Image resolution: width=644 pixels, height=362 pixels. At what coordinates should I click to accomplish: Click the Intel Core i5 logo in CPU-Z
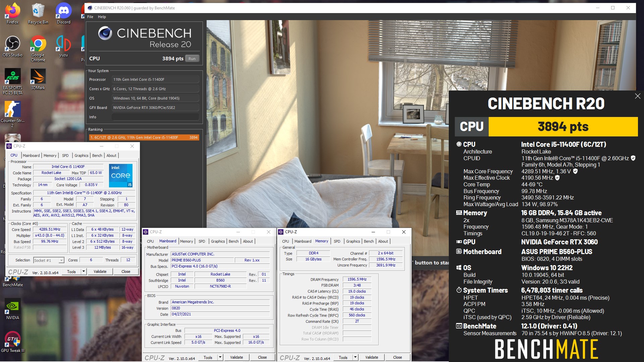[121, 175]
